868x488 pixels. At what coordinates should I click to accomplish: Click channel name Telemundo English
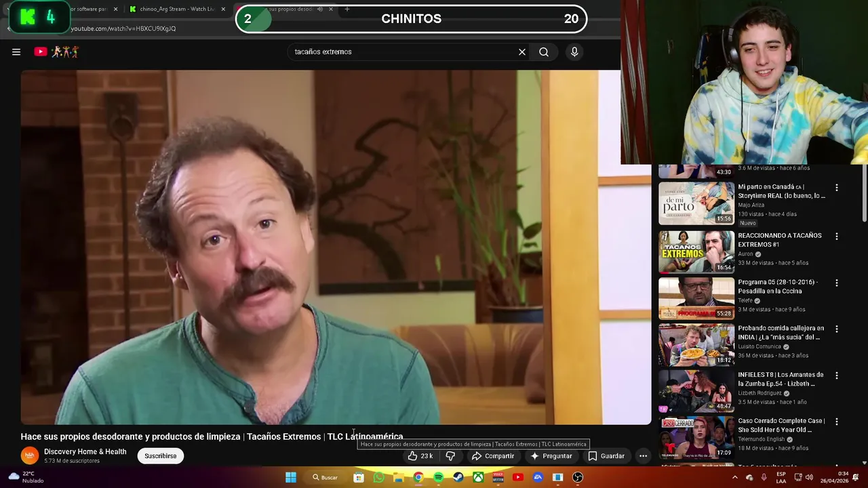pyautogui.click(x=761, y=439)
